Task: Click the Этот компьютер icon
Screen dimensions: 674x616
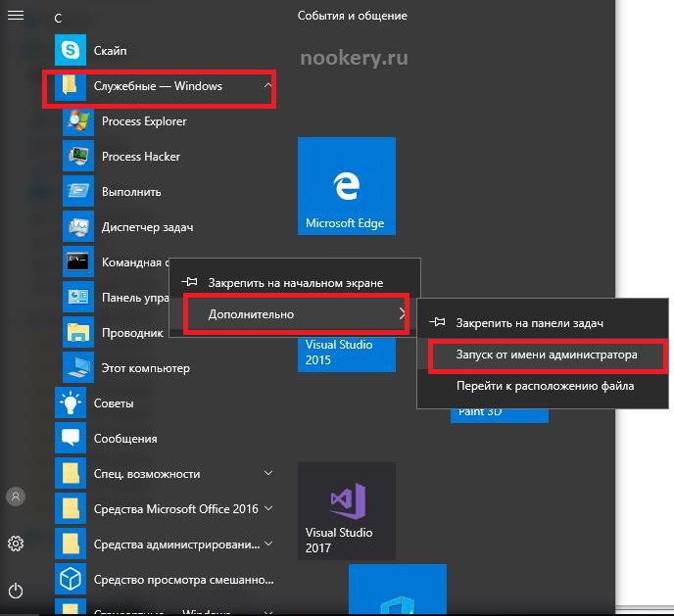Action: coord(78,367)
